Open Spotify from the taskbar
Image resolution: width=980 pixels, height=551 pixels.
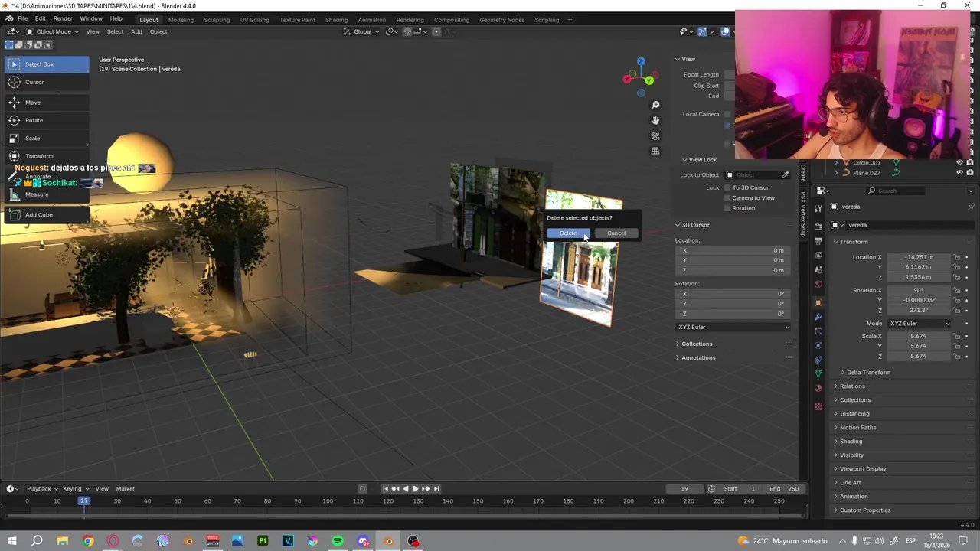(x=338, y=541)
